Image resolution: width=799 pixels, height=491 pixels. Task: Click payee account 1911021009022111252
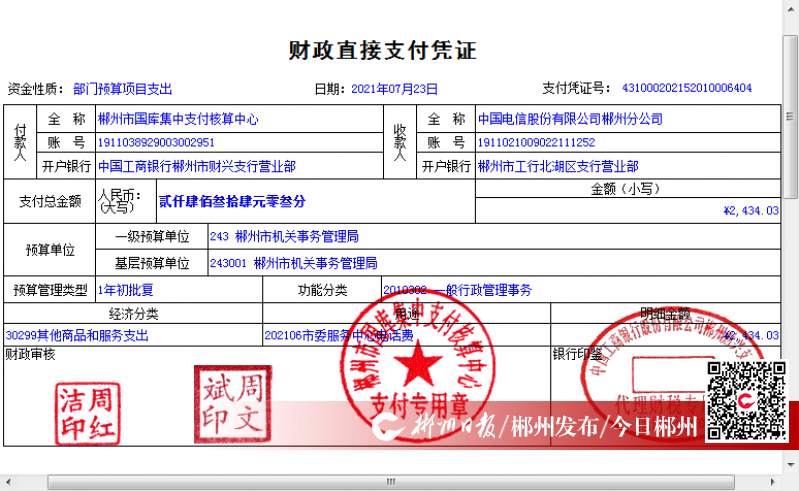tap(536, 143)
